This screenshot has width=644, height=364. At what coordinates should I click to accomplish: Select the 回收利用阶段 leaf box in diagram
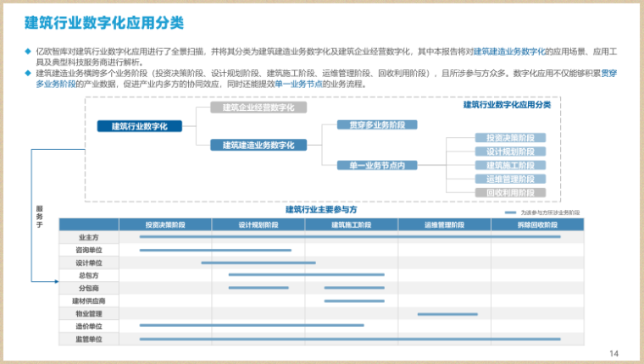click(x=510, y=192)
